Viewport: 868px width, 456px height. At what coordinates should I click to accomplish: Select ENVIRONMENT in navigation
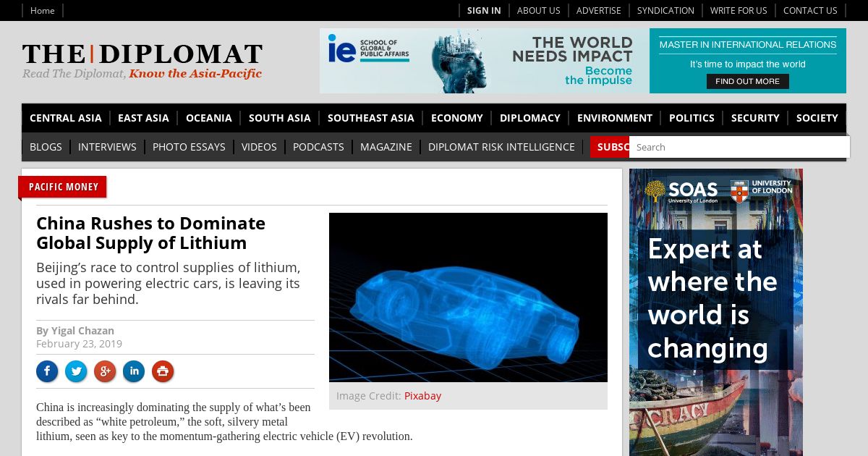(614, 118)
